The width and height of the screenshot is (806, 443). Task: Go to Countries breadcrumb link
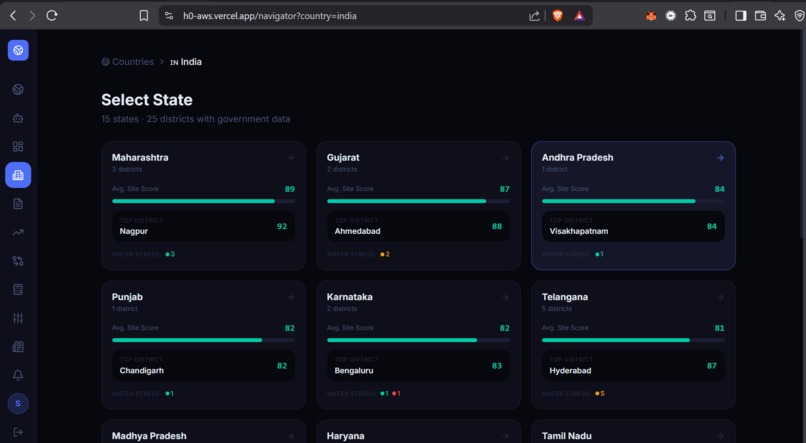[127, 62]
